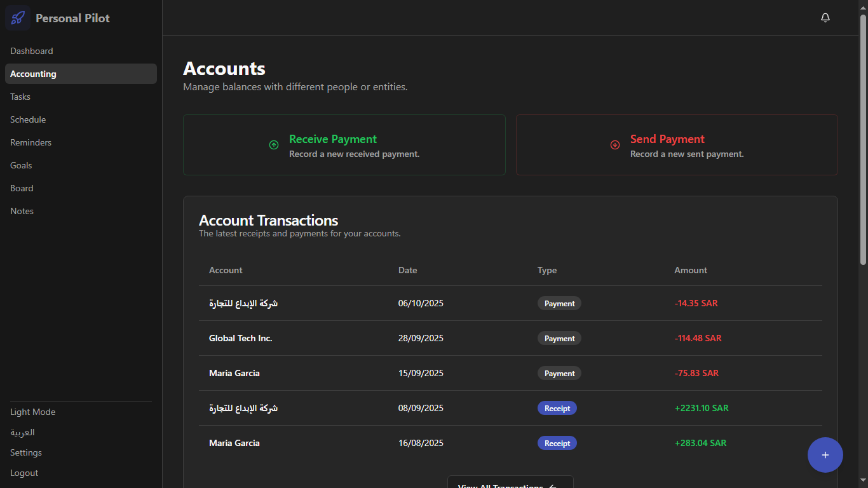The image size is (868, 488).
Task: Click the red Send Payment arrow icon
Action: [x=615, y=145]
